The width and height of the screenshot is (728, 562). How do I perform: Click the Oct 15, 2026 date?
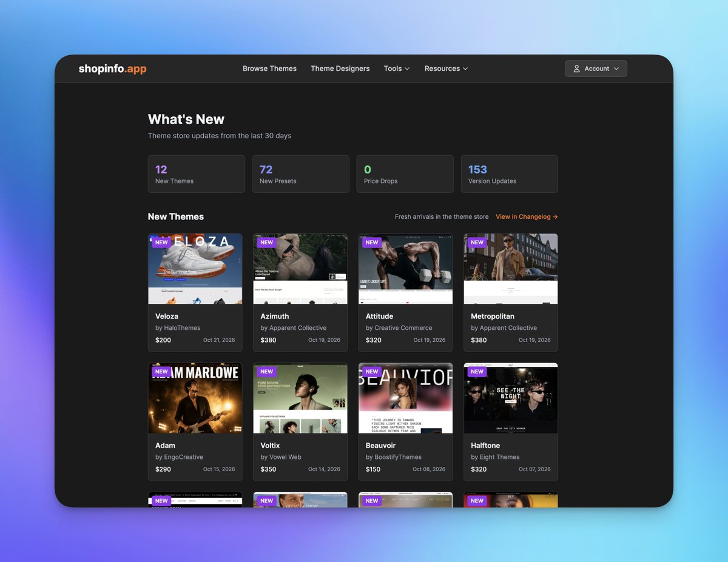point(219,469)
